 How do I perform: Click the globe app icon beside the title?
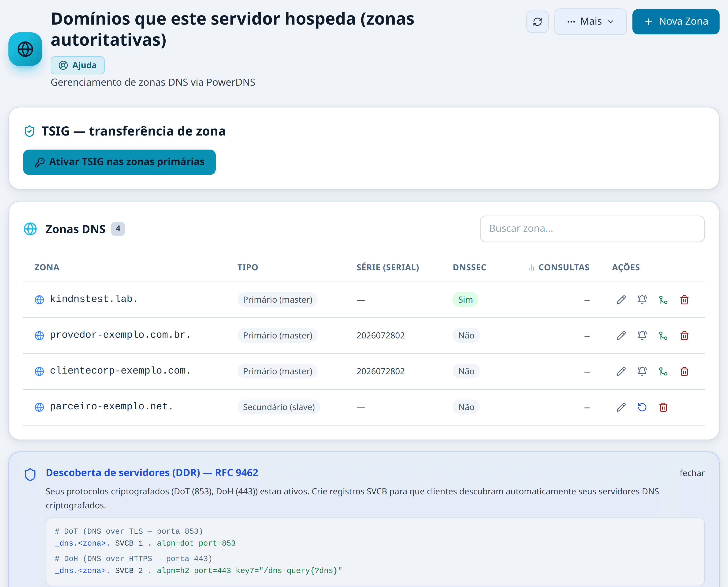tap(25, 49)
